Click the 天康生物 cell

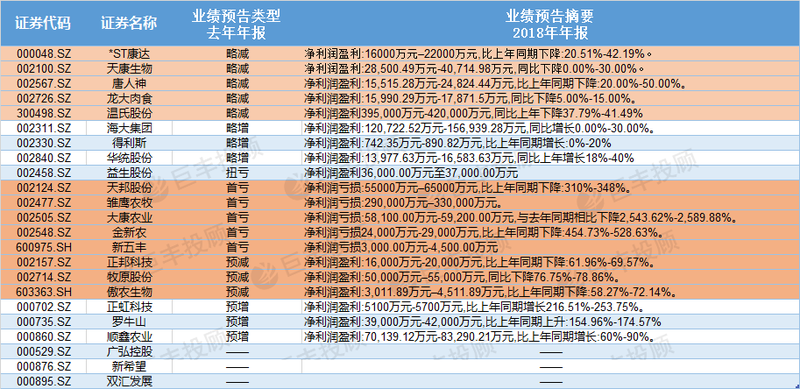tap(129, 68)
